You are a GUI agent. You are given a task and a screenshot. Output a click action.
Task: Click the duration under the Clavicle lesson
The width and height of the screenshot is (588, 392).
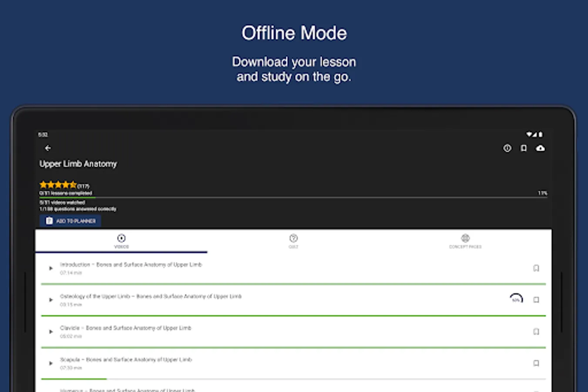point(71,336)
